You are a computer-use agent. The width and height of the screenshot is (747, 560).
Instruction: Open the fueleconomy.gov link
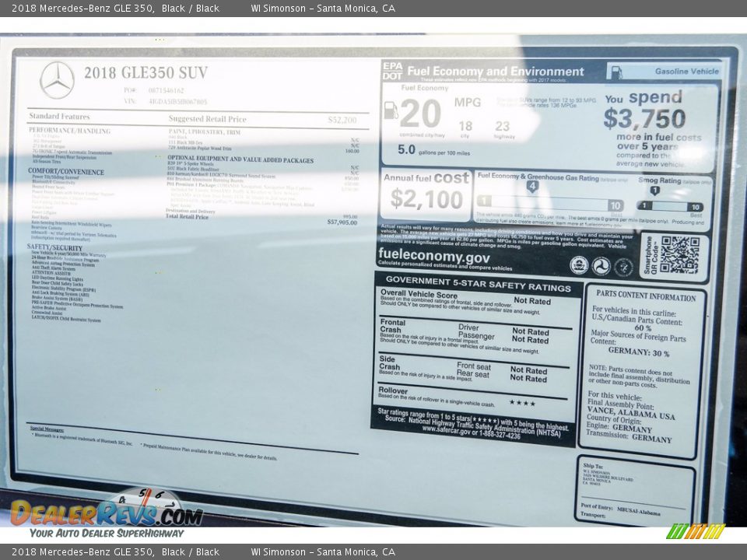[433, 257]
